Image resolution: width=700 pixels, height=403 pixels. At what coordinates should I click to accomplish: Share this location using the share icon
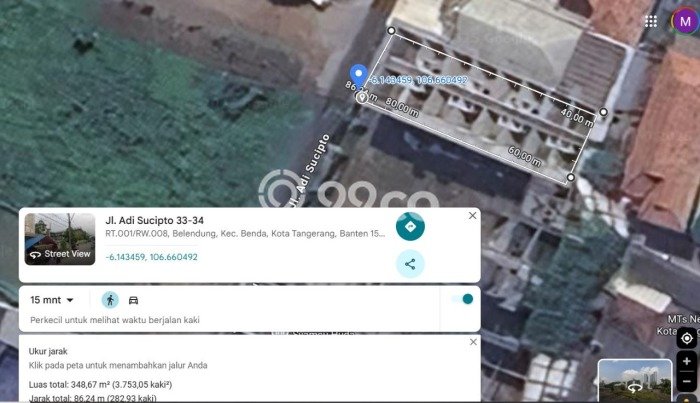[x=410, y=264]
